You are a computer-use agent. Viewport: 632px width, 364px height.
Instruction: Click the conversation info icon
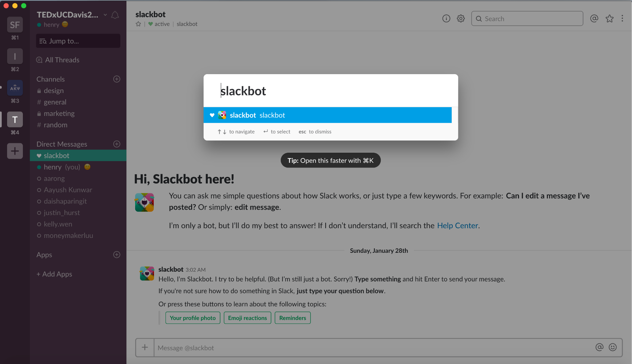(x=446, y=19)
